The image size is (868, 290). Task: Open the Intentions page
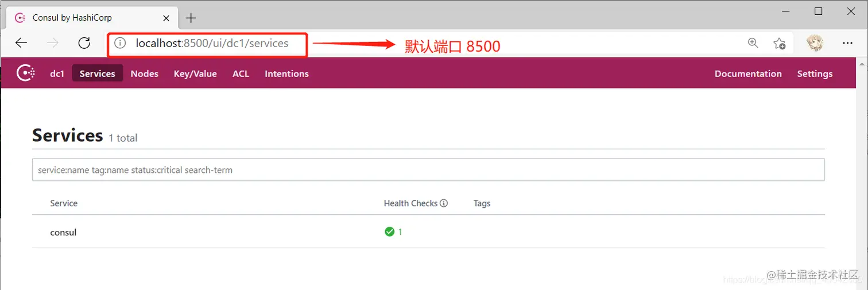(x=286, y=74)
